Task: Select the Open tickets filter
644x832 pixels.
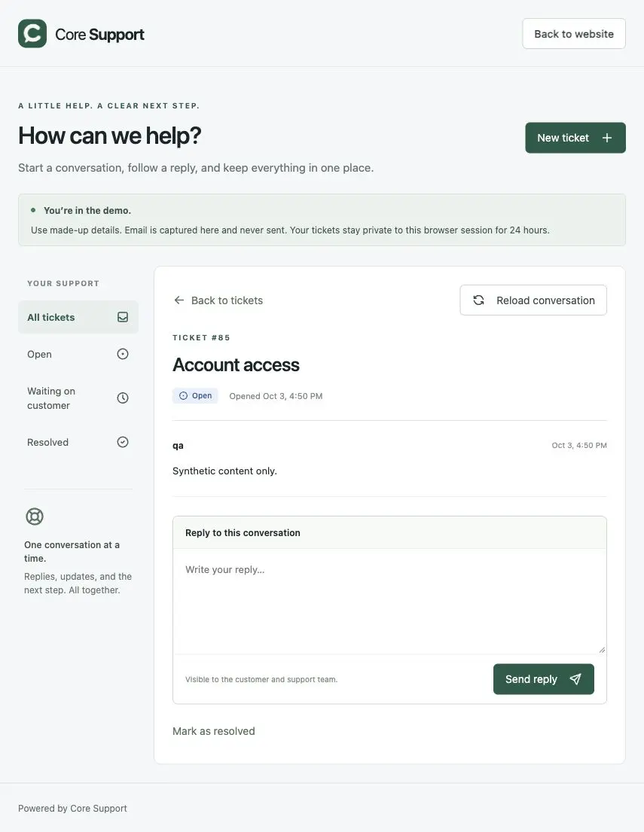Action: (78, 354)
